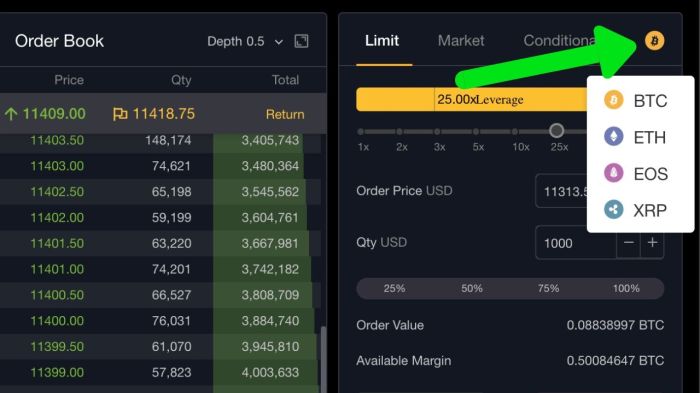Click total 4,003,633 in order book

[270, 372]
